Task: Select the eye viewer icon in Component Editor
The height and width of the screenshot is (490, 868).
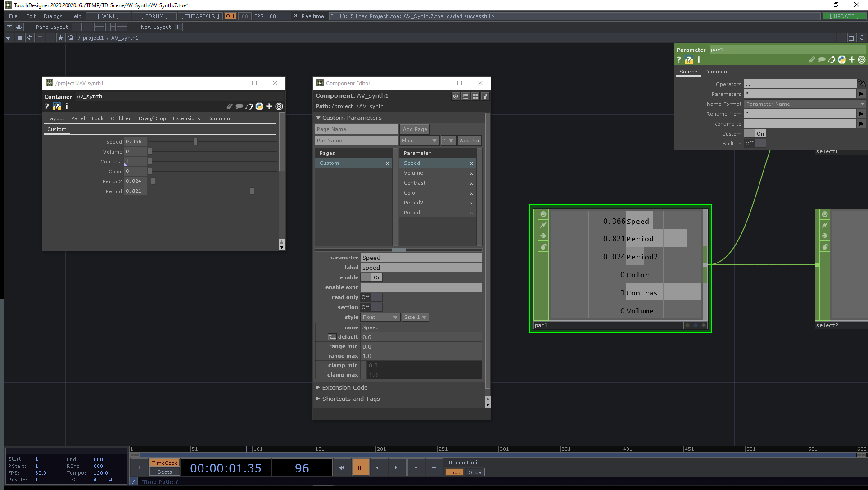Action: tap(455, 96)
